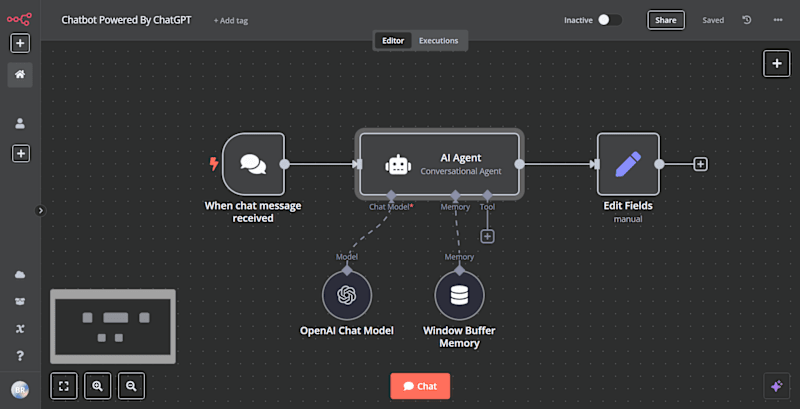Open the person profile icon in sidebar
This screenshot has height=409, width=800.
click(x=20, y=123)
